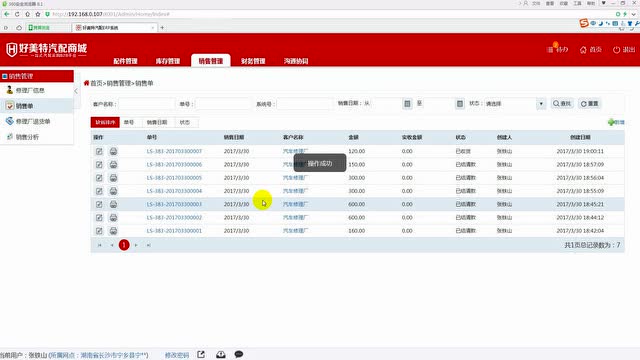Viewport: 640px width, 360px height.
Task: Print sales order LS-383-201703300003
Action: tap(113, 204)
